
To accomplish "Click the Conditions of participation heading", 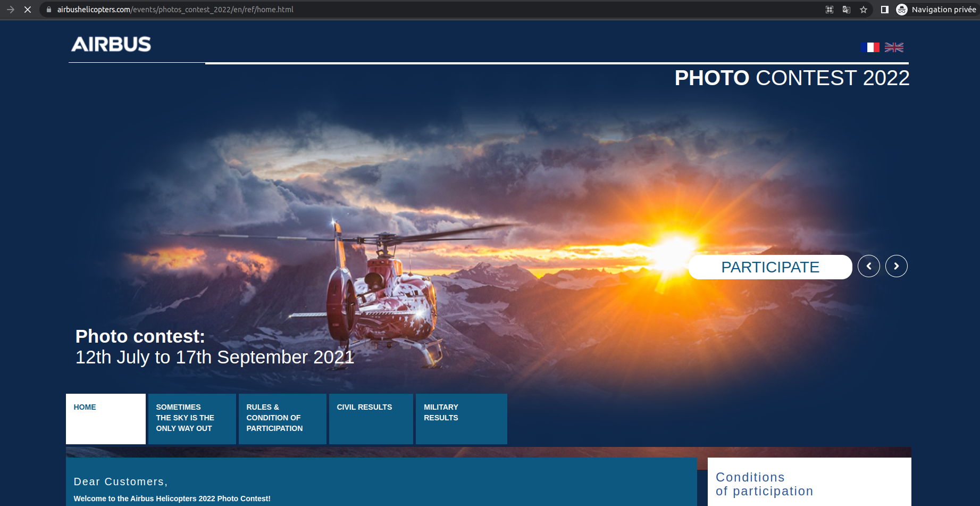I will tap(764, 484).
